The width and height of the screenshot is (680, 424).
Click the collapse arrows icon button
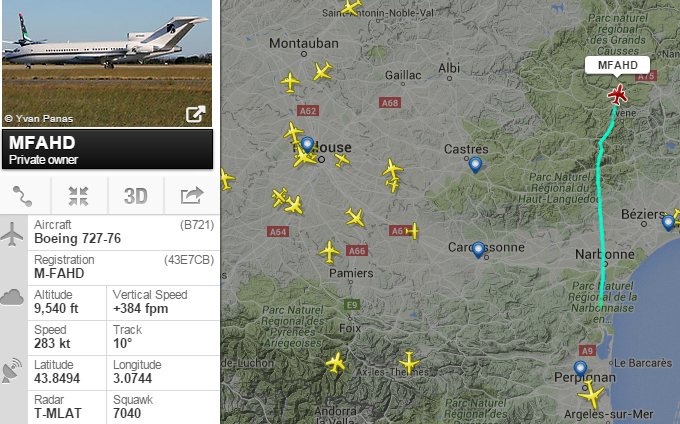tap(78, 196)
